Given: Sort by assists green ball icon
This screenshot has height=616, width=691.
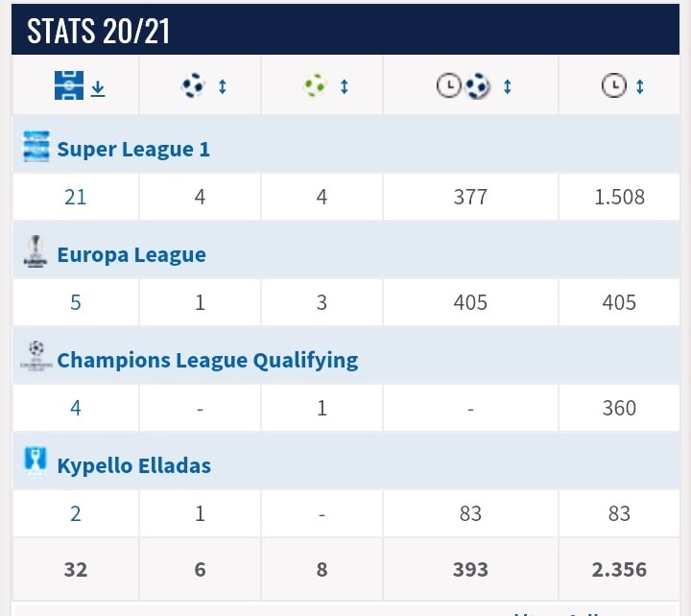Looking at the screenshot, I should 315,86.
